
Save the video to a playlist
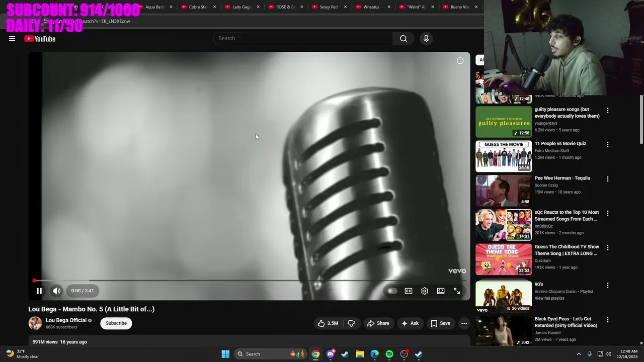tap(441, 323)
